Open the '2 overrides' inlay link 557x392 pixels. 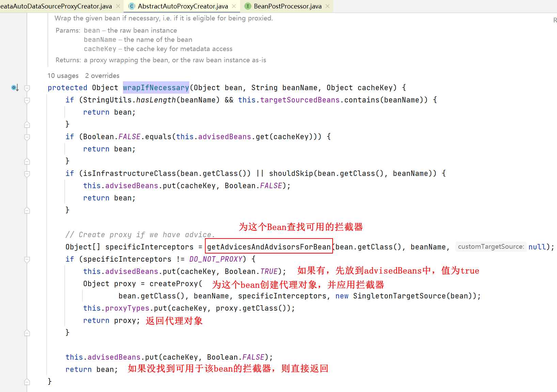point(102,76)
